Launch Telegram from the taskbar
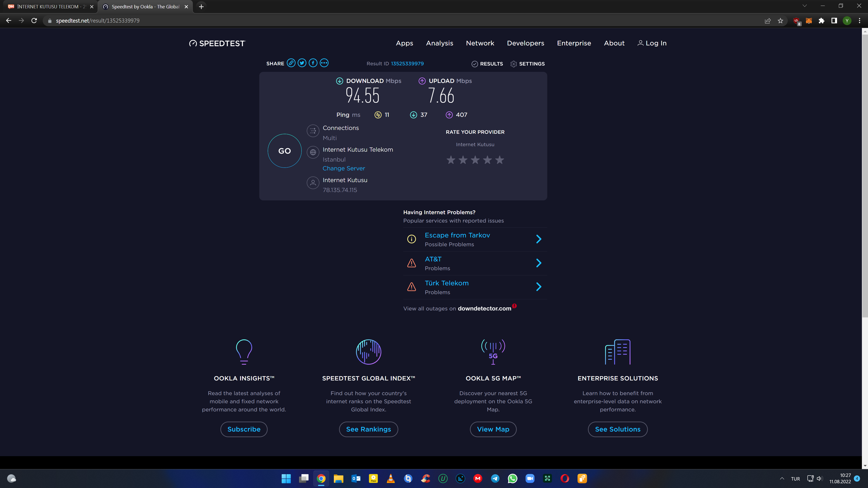This screenshot has width=868, height=488. pyautogui.click(x=495, y=479)
